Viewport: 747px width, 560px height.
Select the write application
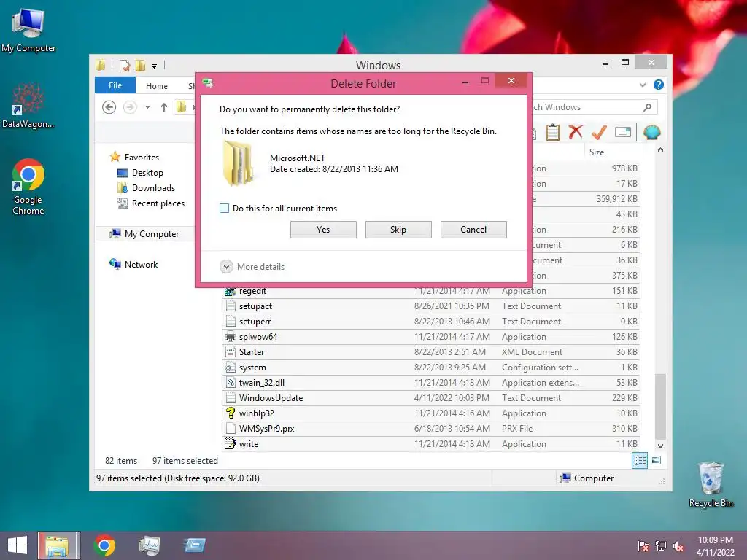(431, 444)
